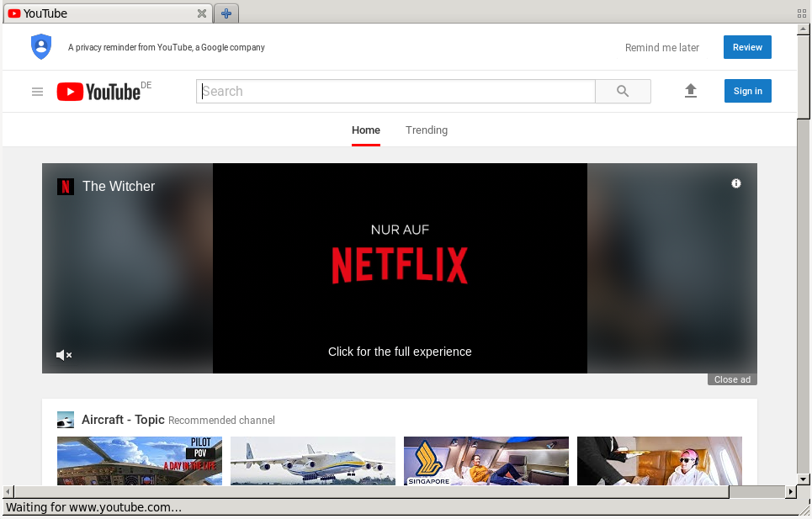Open Aircraft - Topic channel link
Viewport: 812px width, 519px height.
123,420
